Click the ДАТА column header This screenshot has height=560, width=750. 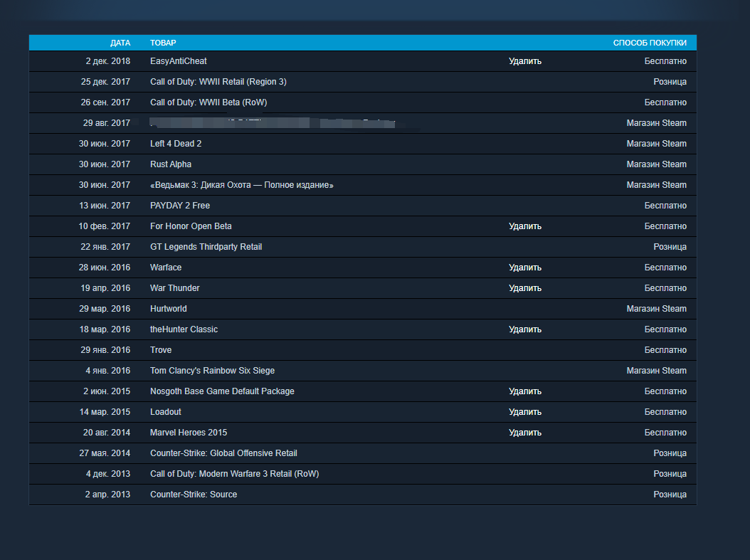[x=120, y=43]
